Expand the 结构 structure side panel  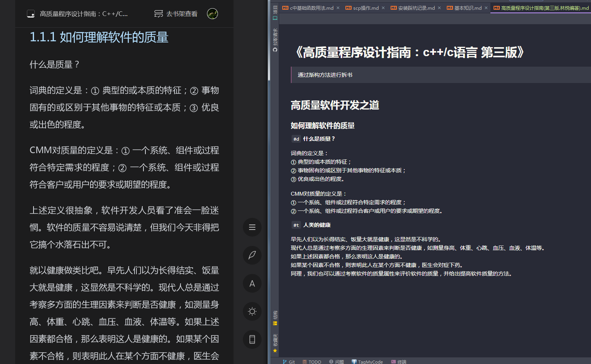(275, 318)
